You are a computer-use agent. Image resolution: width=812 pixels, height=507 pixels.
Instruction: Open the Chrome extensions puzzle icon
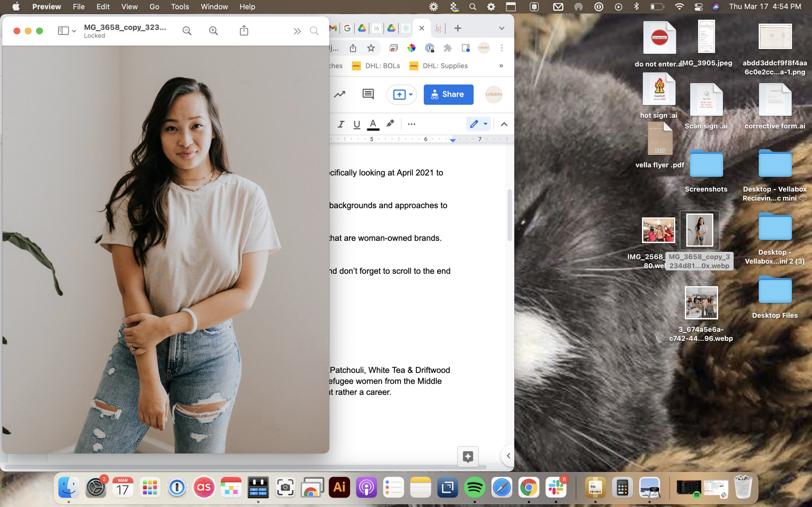tap(447, 48)
